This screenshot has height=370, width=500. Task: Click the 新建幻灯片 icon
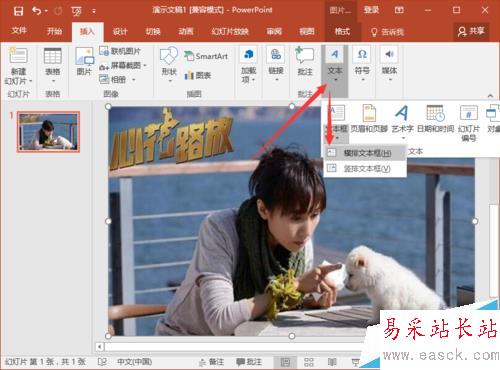(x=18, y=56)
